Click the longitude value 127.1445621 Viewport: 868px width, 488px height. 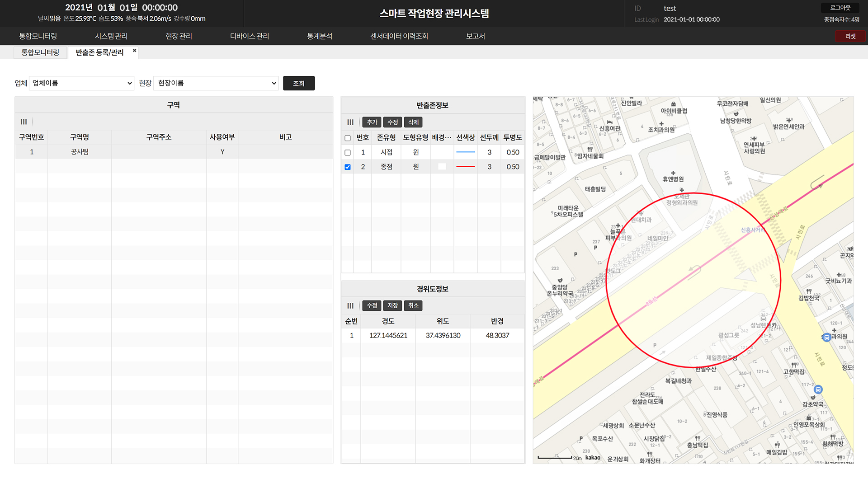tap(388, 335)
